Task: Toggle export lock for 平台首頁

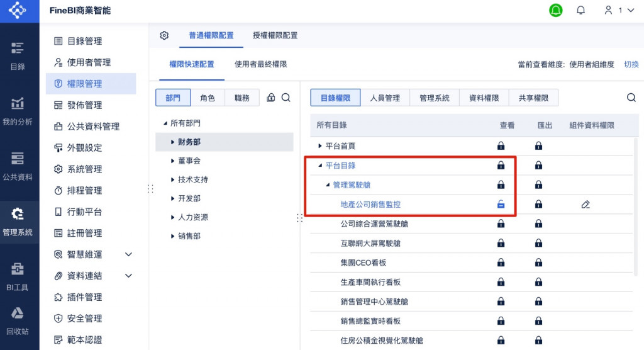Action: click(x=538, y=145)
